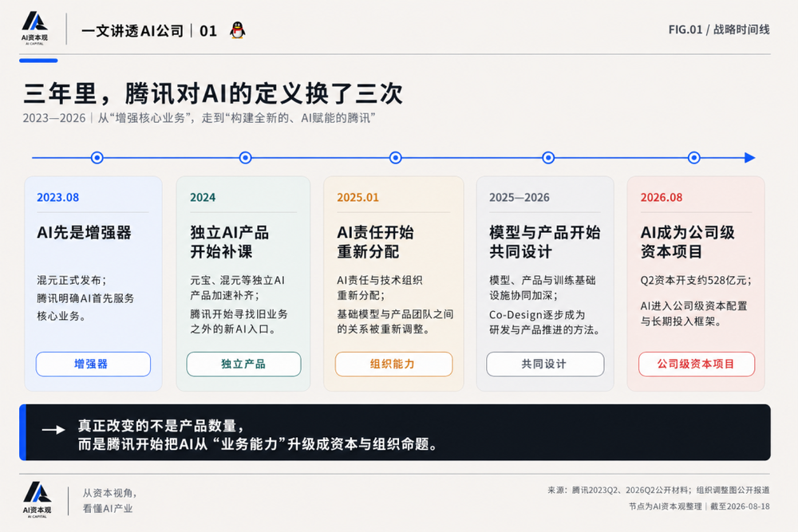Image resolution: width=798 pixels, height=532 pixels.
Task: Click the card heading AI成为公司级资本项目
Action: pos(688,242)
